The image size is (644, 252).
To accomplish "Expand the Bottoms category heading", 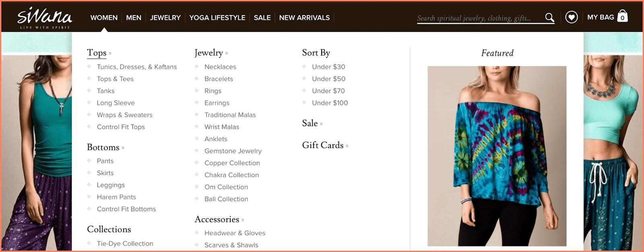I will [103, 147].
